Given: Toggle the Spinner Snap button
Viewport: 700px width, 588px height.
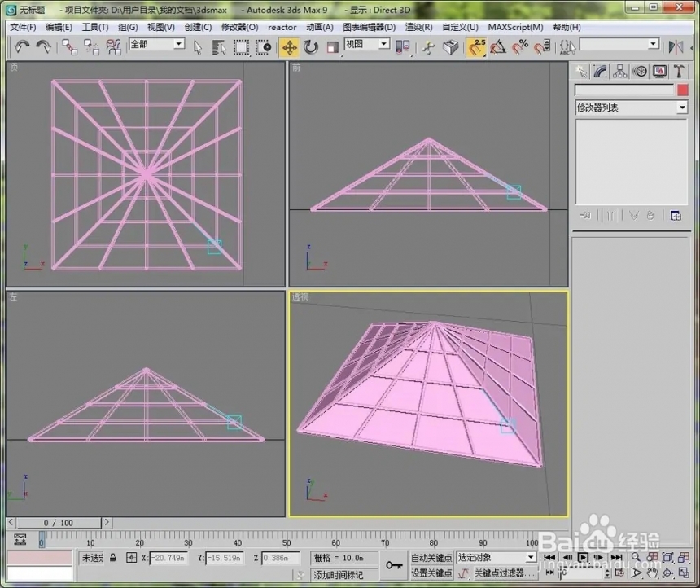Looking at the screenshot, I should pyautogui.click(x=542, y=47).
